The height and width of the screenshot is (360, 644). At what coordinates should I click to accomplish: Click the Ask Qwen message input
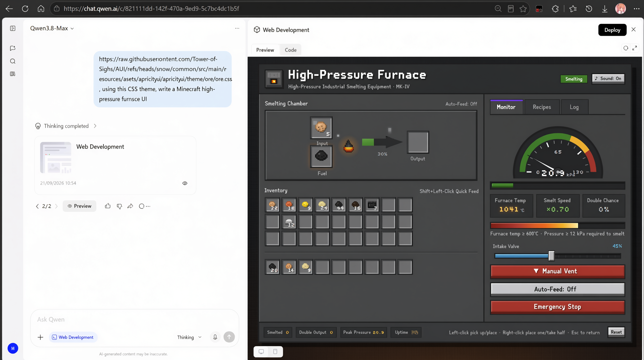click(x=135, y=319)
